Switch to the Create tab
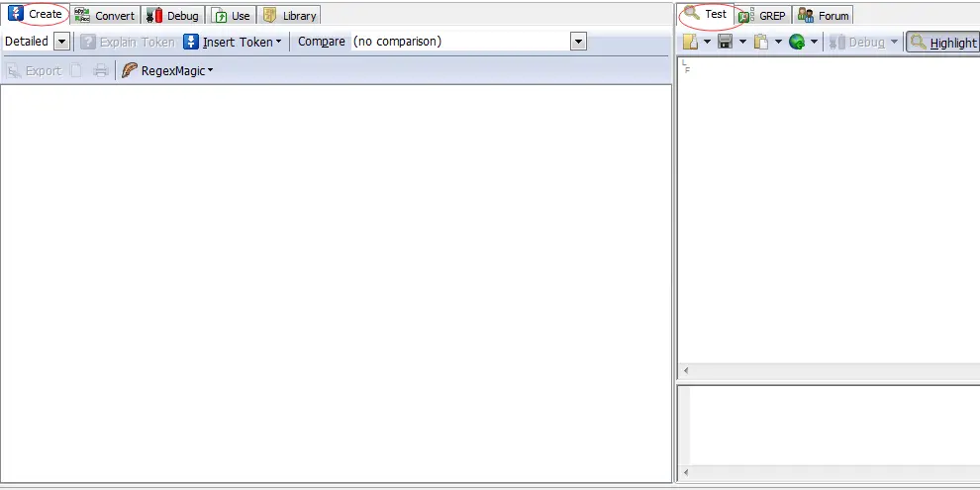This screenshot has width=980, height=490. [36, 15]
